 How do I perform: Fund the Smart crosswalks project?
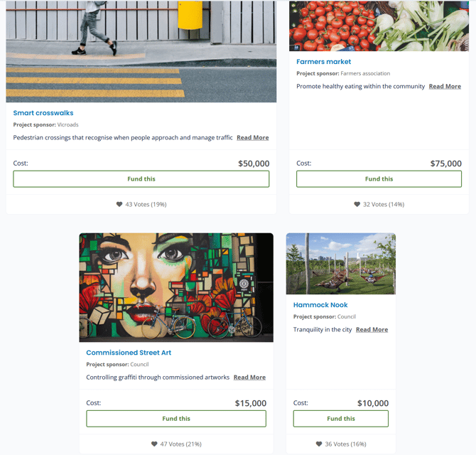point(141,179)
